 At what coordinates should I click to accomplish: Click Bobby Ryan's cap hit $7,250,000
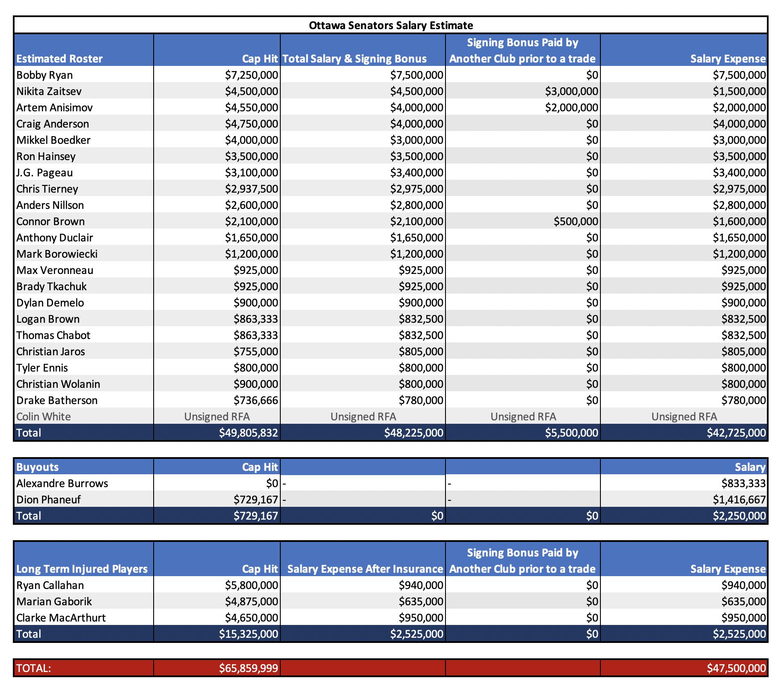click(217, 75)
